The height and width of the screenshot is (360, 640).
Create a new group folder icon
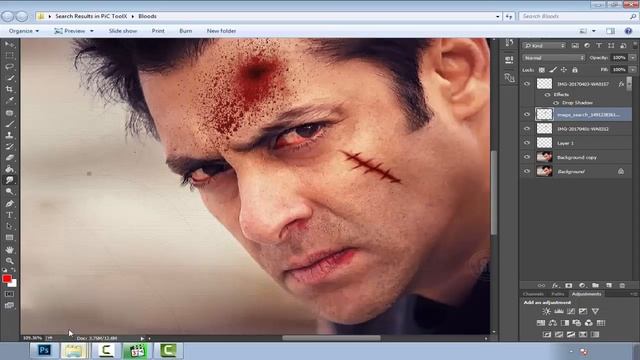tap(596, 285)
